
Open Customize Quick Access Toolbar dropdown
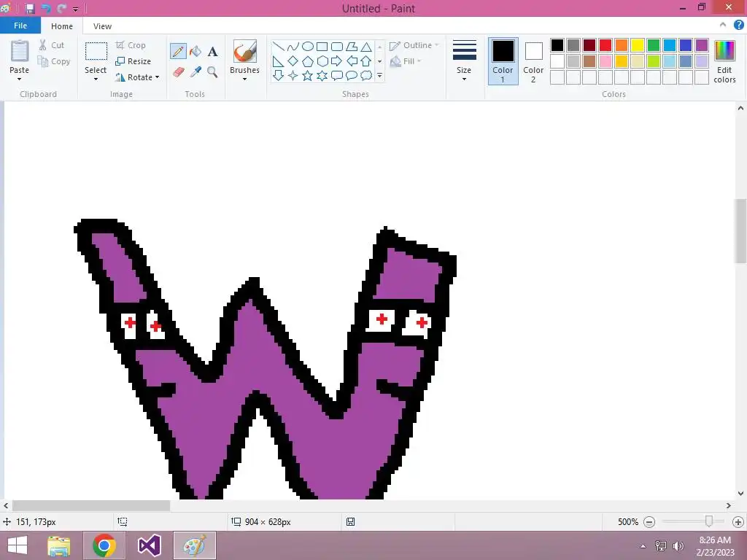pos(75,9)
